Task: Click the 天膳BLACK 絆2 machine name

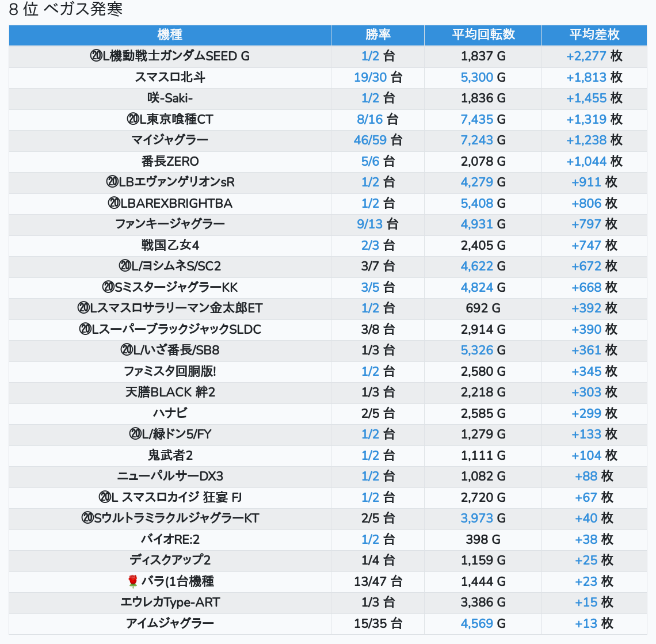Action: [x=170, y=393]
